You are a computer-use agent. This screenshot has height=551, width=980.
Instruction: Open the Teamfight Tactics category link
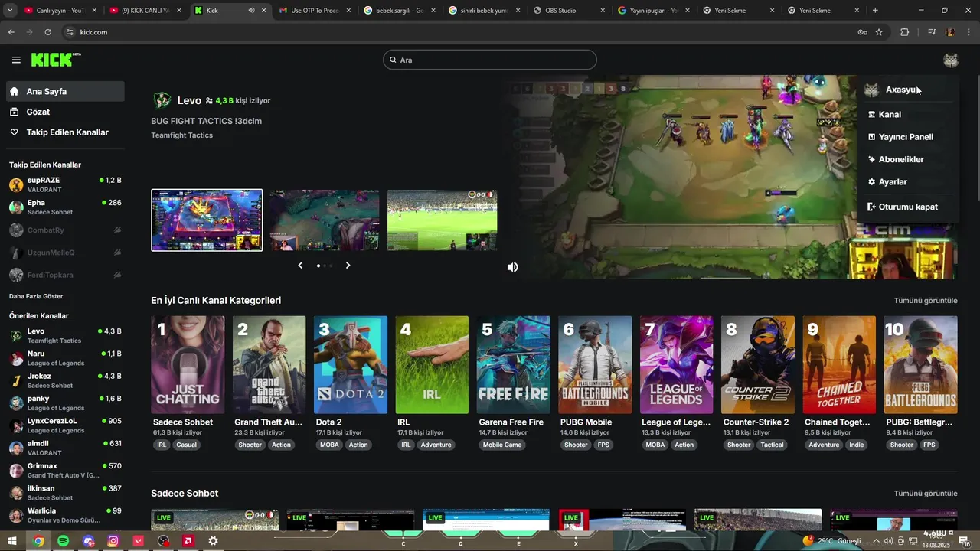click(x=181, y=135)
